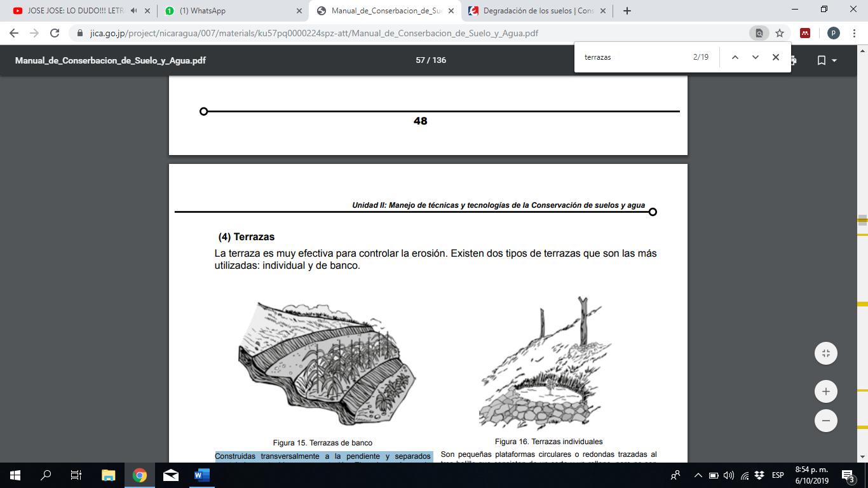Viewport: 868px width, 488px height.
Task: Click the Chrome taskbar icon
Action: click(x=140, y=475)
